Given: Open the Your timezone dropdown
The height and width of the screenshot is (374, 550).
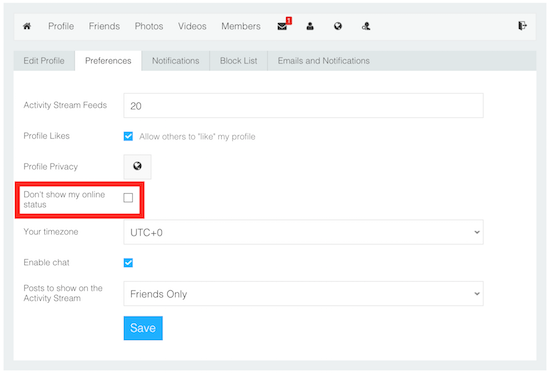Looking at the screenshot, I should pos(303,232).
